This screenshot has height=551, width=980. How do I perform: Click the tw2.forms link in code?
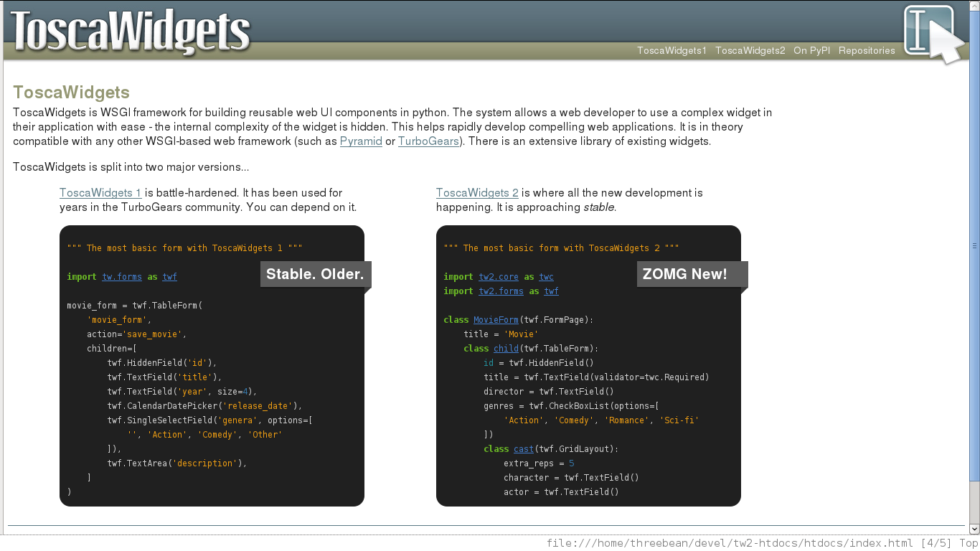click(501, 291)
